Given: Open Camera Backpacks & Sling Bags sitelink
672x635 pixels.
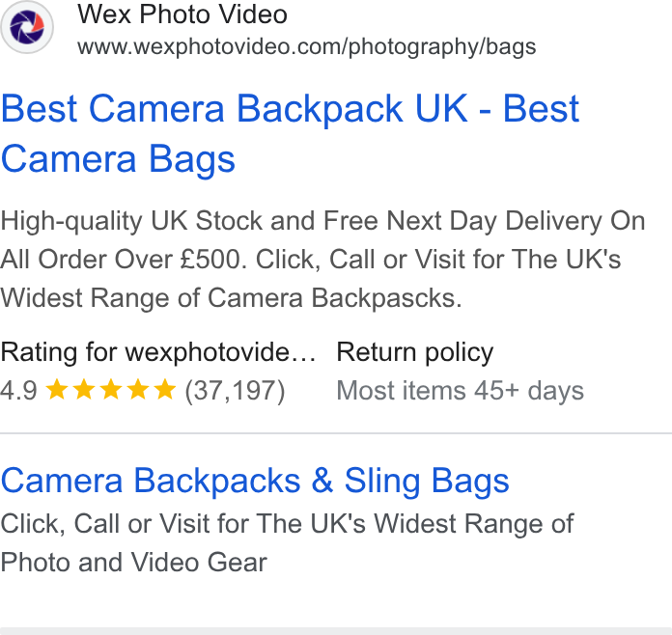Looking at the screenshot, I should (x=255, y=482).
